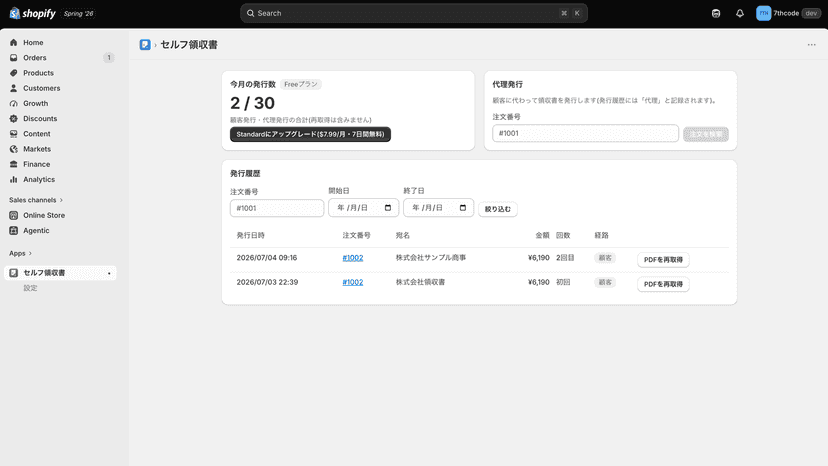Click PDFを再取得 for the 2026/07/03 row

[663, 284]
